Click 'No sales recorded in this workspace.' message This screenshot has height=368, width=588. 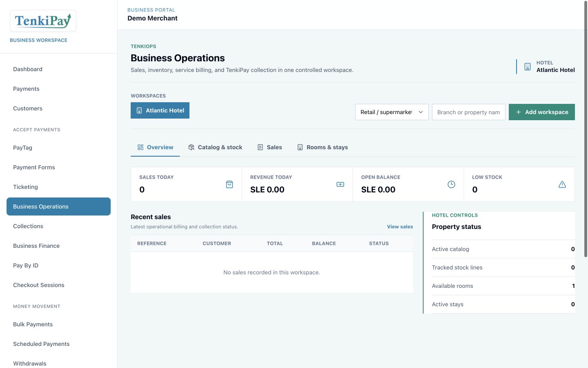pyautogui.click(x=272, y=272)
